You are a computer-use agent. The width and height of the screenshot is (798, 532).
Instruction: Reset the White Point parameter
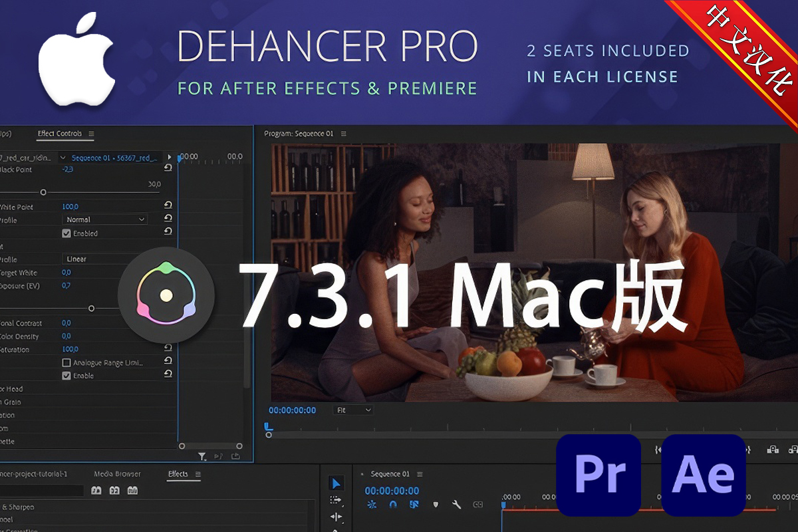tap(168, 206)
